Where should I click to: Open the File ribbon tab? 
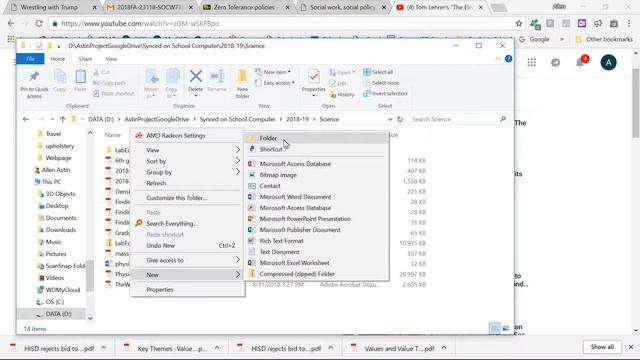(x=30, y=59)
